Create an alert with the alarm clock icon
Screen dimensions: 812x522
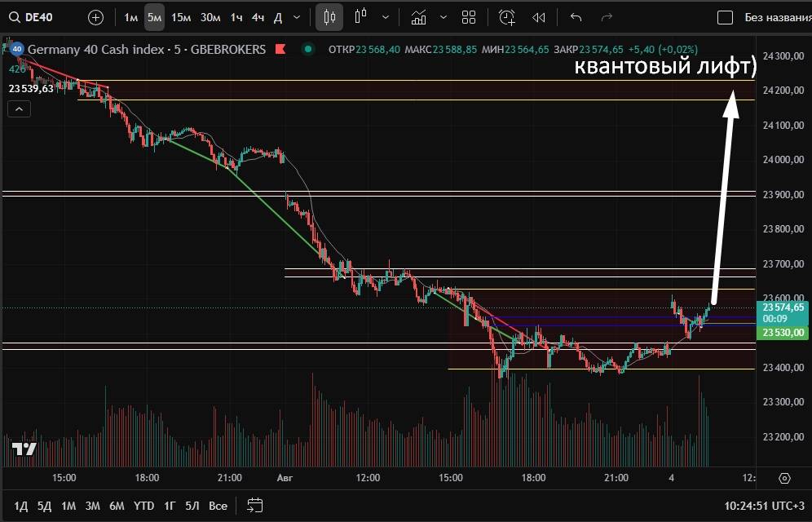pyautogui.click(x=507, y=17)
